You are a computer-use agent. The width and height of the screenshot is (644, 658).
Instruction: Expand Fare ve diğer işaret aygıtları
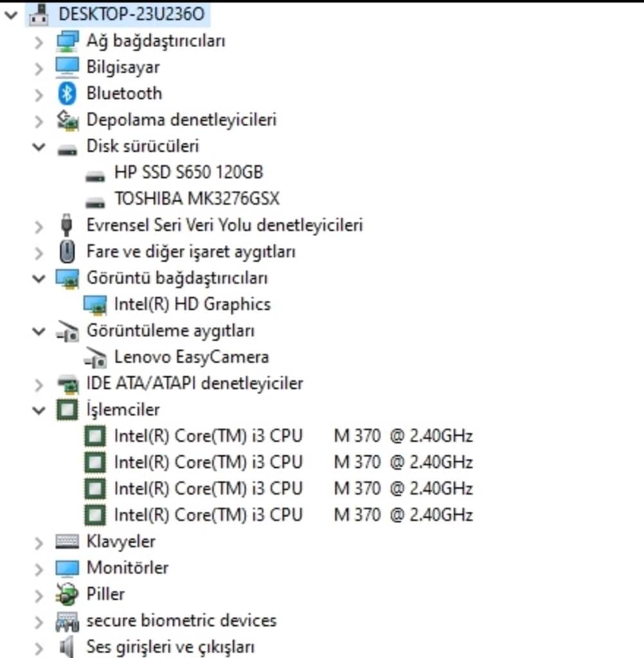click(x=39, y=253)
